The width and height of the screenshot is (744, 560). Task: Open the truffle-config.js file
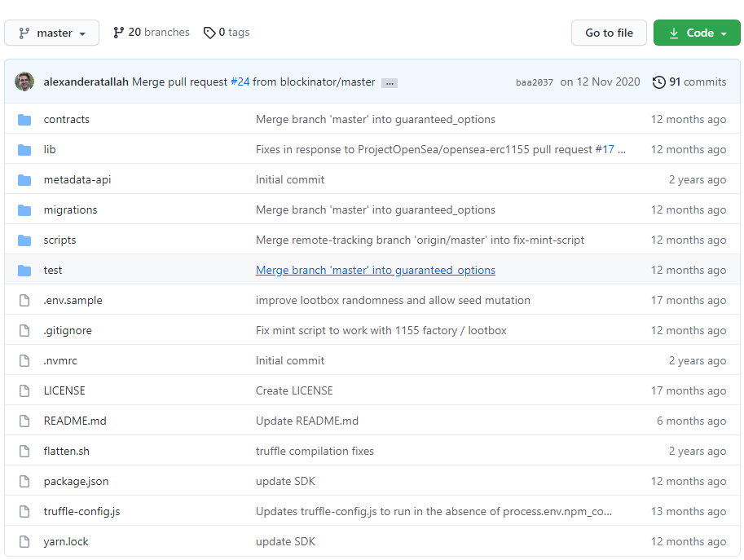(x=81, y=512)
